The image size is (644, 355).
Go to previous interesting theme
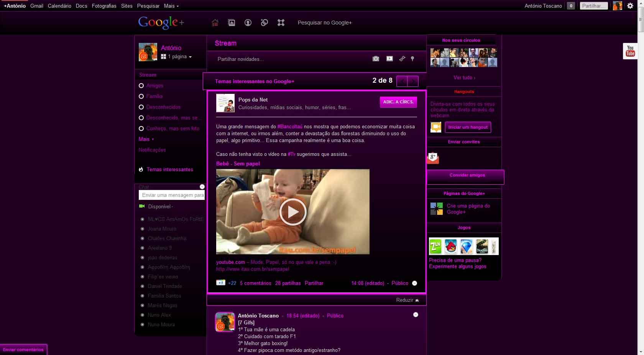pos(402,81)
